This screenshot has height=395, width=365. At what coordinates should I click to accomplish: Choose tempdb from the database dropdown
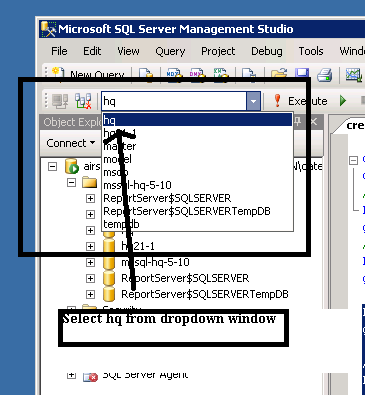pyautogui.click(x=197, y=224)
